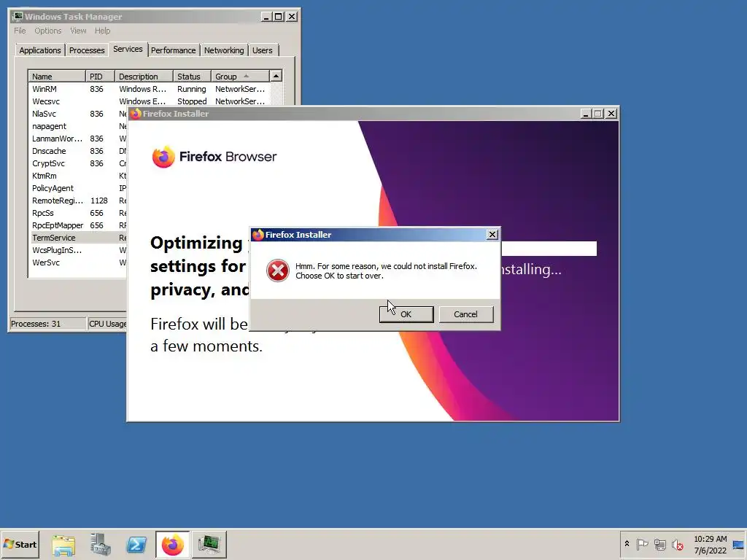747x560 pixels.
Task: Click the Action Center flag tray icon
Action: click(642, 544)
